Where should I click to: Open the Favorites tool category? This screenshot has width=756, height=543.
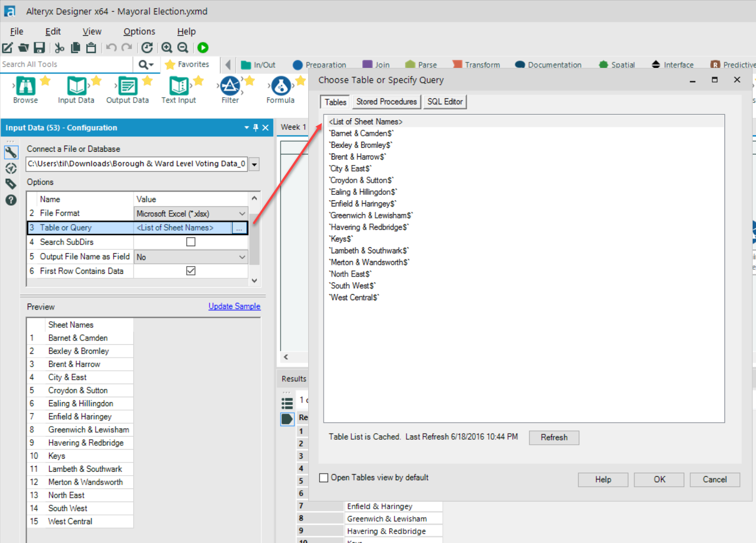pos(187,65)
